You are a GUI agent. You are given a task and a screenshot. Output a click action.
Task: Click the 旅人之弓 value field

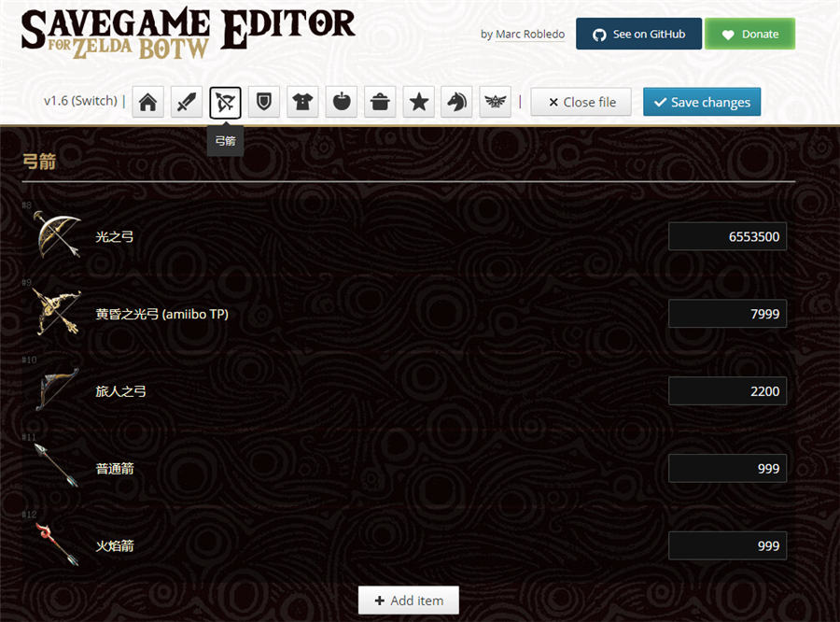[x=727, y=391]
